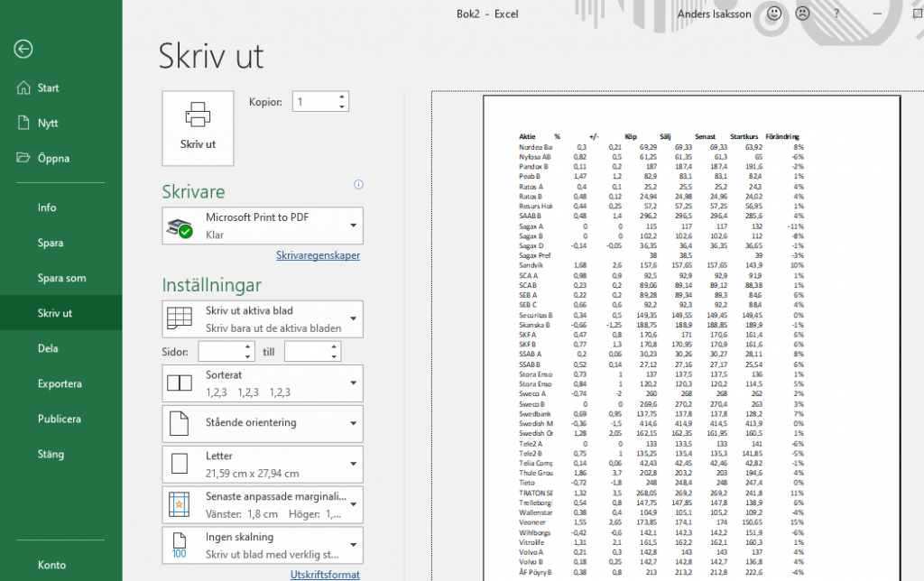Click the Sorterat collation icon
924x581 pixels.
click(x=180, y=383)
